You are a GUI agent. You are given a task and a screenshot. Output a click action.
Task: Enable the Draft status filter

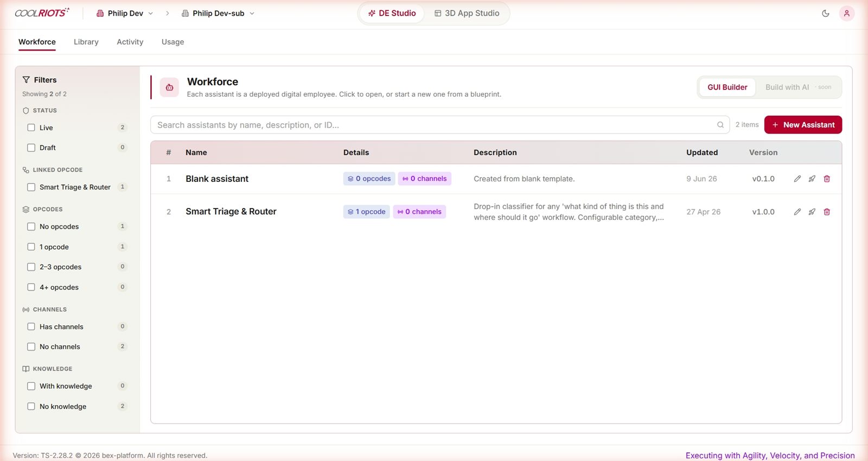31,148
